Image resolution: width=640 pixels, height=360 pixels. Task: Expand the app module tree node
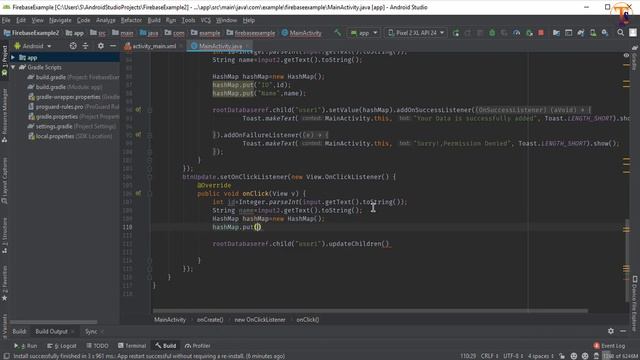pyautogui.click(x=13, y=58)
